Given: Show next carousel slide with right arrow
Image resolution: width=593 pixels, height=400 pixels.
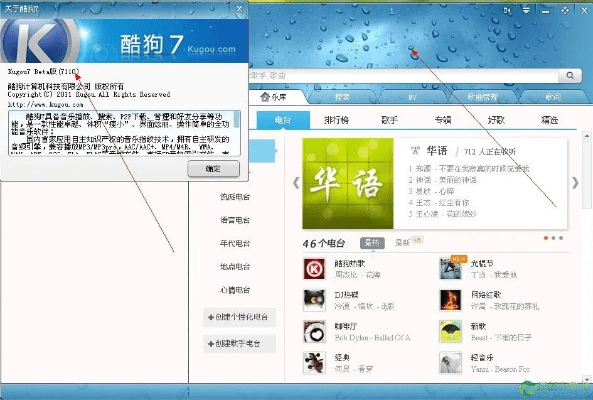Looking at the screenshot, I should (x=575, y=183).
